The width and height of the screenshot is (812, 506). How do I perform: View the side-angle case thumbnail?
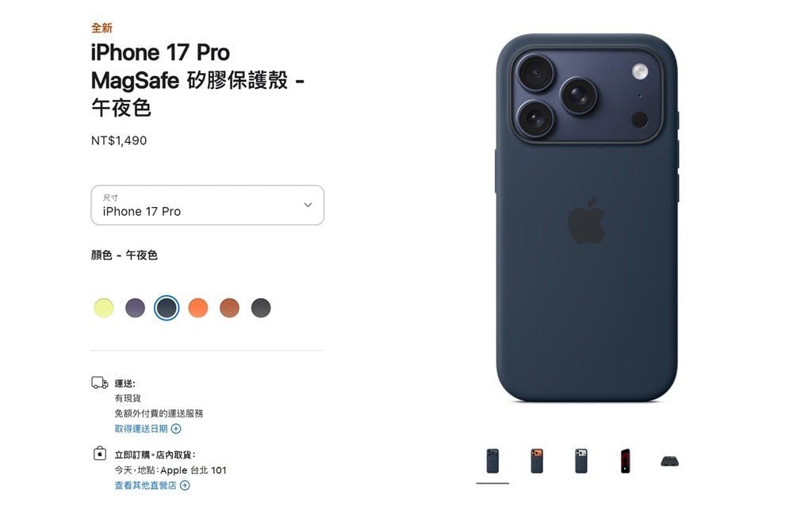coord(626,461)
